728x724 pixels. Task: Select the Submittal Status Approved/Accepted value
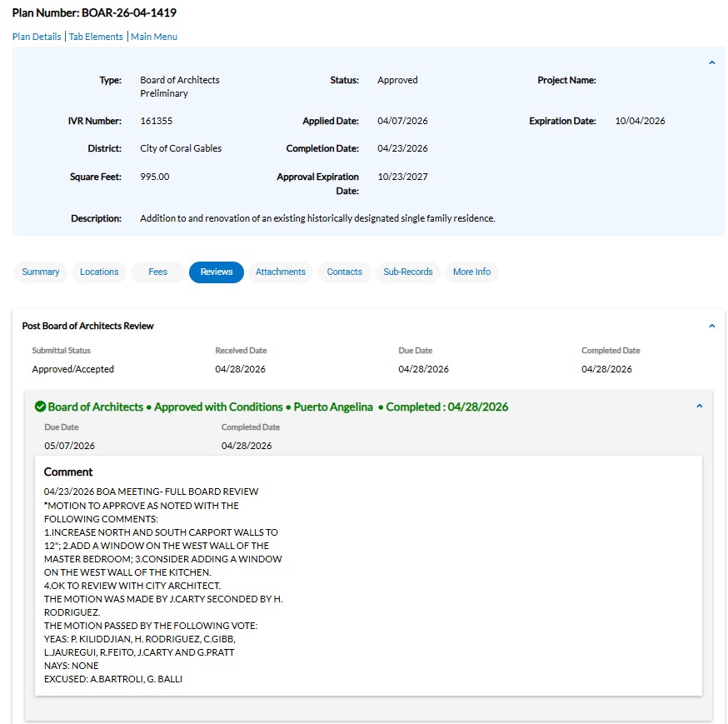pos(73,369)
